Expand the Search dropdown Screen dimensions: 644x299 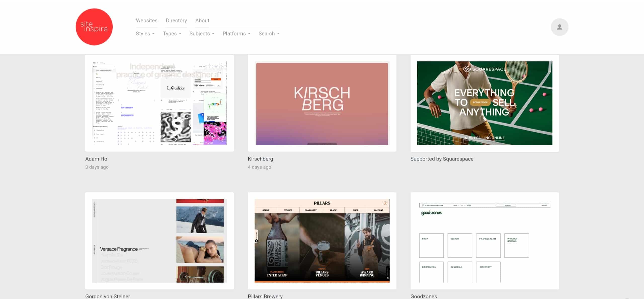coord(269,33)
